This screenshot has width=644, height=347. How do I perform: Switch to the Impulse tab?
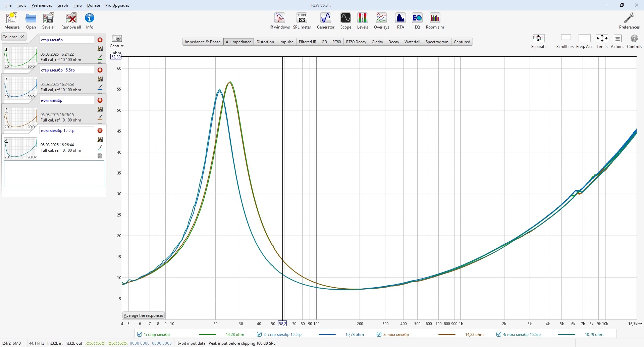(286, 42)
